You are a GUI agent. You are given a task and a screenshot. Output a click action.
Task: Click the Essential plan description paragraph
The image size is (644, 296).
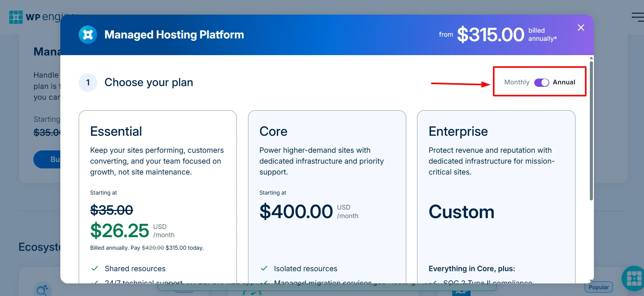(x=157, y=161)
